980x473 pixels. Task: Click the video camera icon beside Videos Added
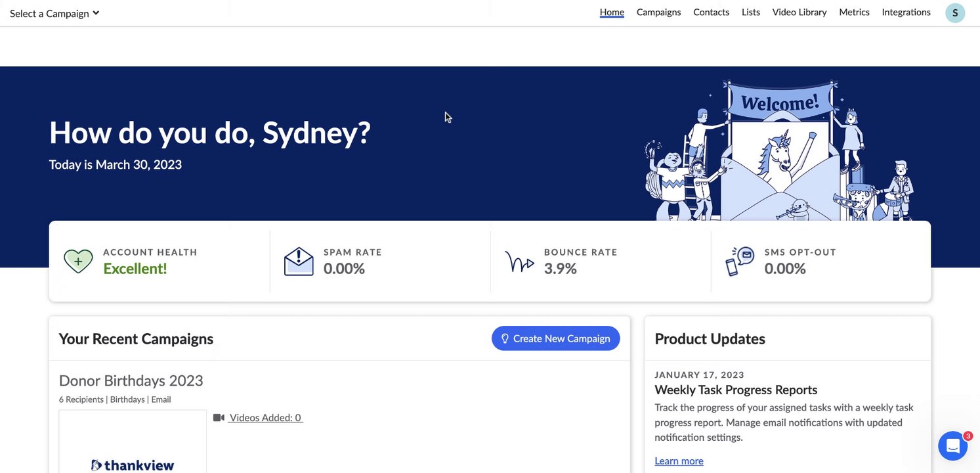219,418
